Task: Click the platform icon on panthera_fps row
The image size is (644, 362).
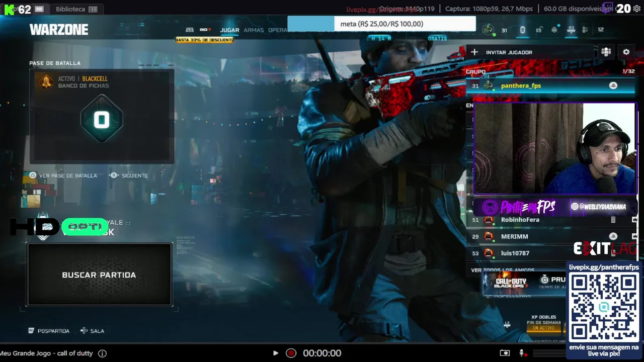Action: pos(613,85)
